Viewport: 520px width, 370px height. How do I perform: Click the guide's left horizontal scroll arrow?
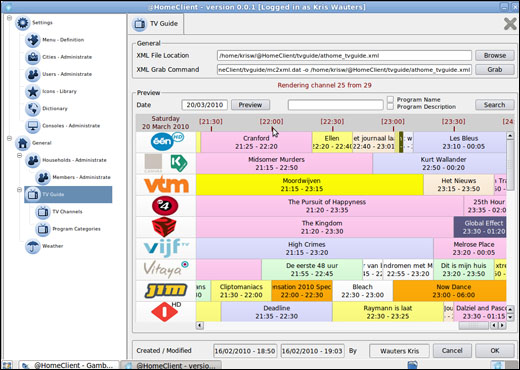click(x=200, y=325)
